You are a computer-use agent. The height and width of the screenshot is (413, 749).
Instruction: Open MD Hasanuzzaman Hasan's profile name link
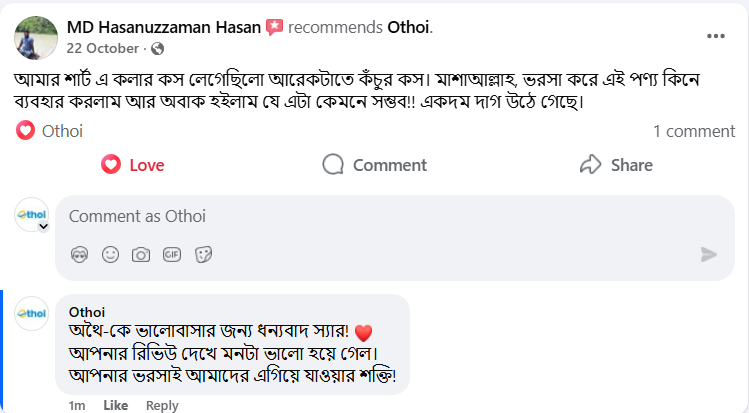pyautogui.click(x=164, y=27)
